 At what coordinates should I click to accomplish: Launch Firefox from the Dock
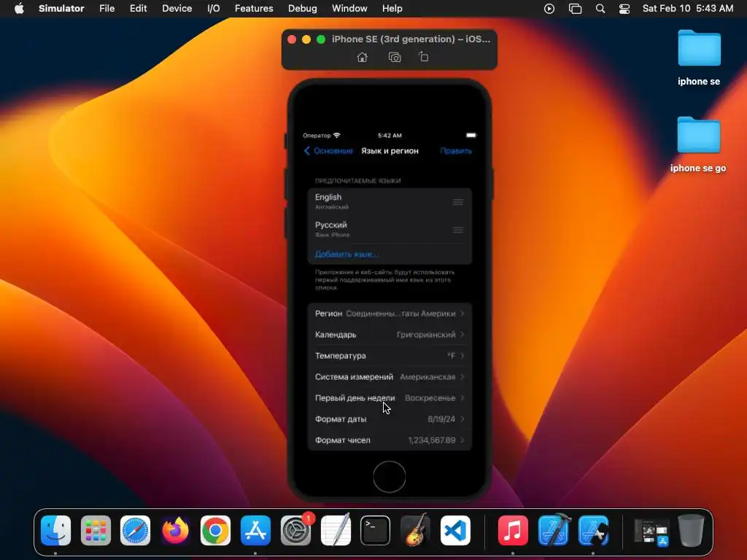click(175, 530)
